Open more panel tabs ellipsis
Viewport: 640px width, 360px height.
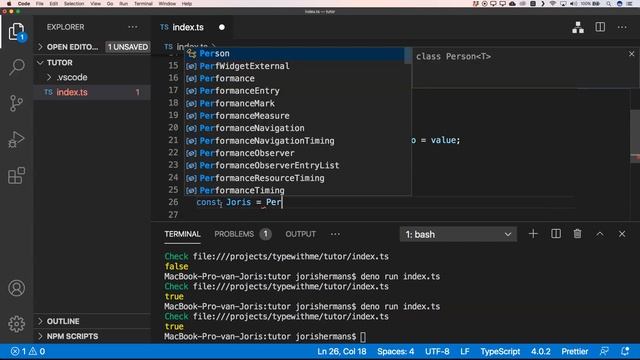coord(335,234)
